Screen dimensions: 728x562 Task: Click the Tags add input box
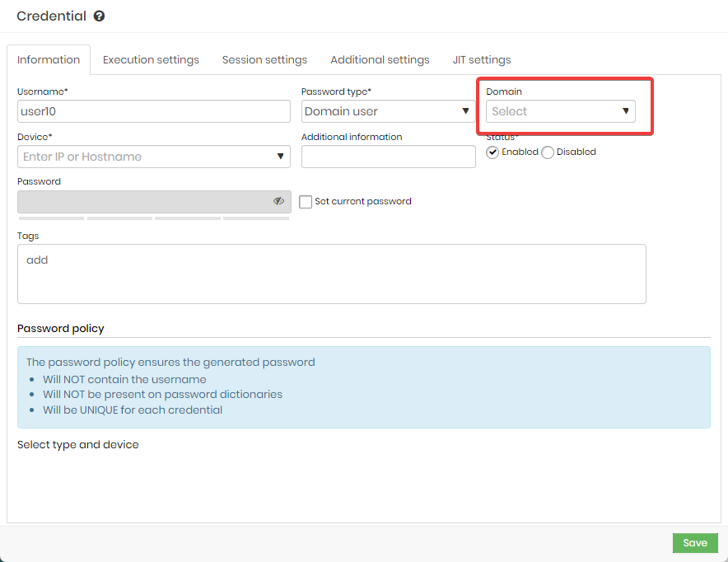click(332, 274)
